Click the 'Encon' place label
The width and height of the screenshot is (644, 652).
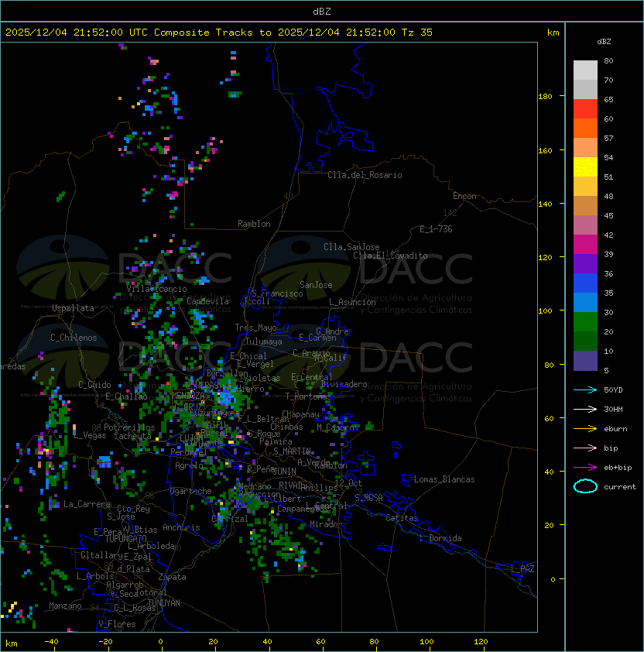coord(464,196)
